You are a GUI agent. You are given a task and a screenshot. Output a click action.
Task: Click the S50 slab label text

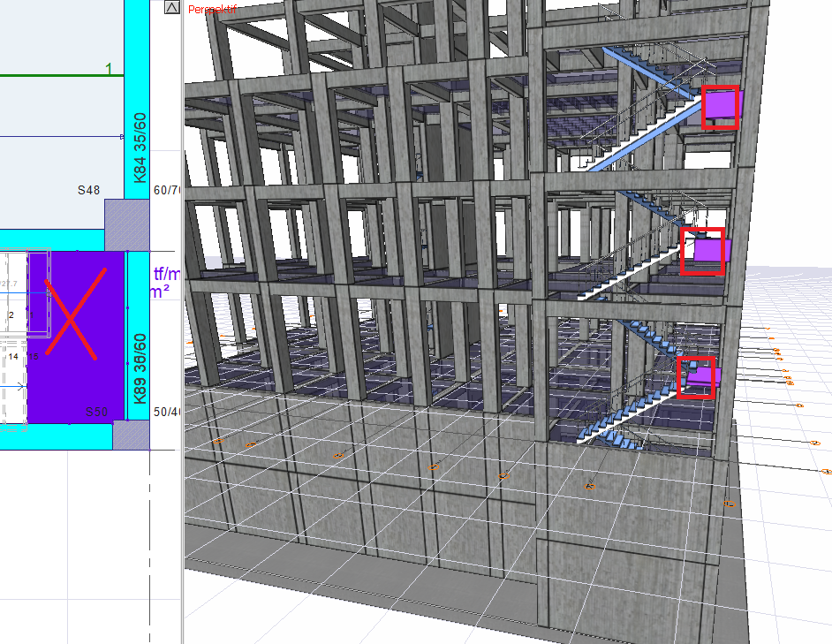[96, 412]
